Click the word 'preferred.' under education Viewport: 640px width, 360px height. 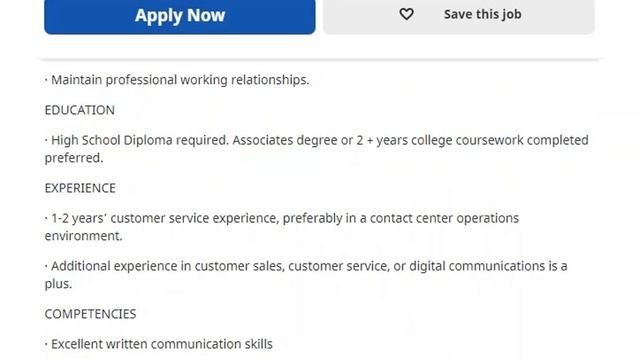74,158
